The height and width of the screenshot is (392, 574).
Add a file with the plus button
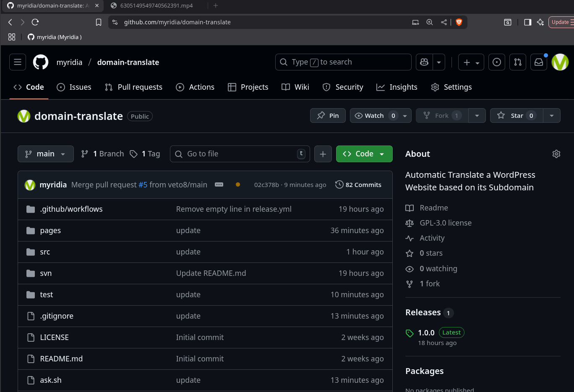[323, 154]
